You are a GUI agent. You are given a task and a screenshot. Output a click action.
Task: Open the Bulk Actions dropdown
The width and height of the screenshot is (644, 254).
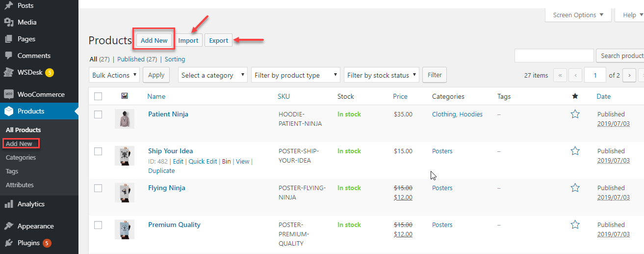[x=114, y=75]
